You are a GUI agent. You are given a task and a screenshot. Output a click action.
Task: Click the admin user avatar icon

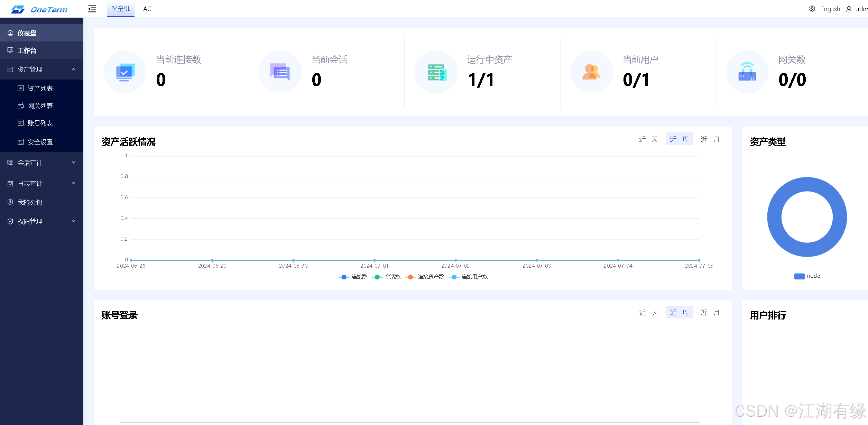point(849,9)
